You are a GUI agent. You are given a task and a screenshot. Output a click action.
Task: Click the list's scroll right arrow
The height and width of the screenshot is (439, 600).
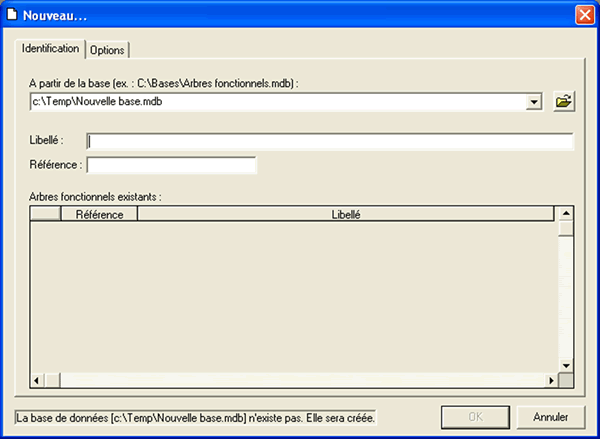click(551, 380)
